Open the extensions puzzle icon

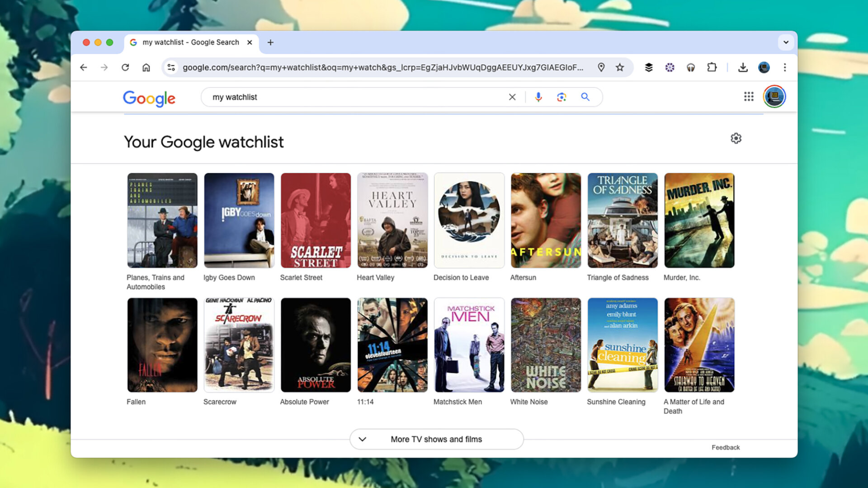712,67
